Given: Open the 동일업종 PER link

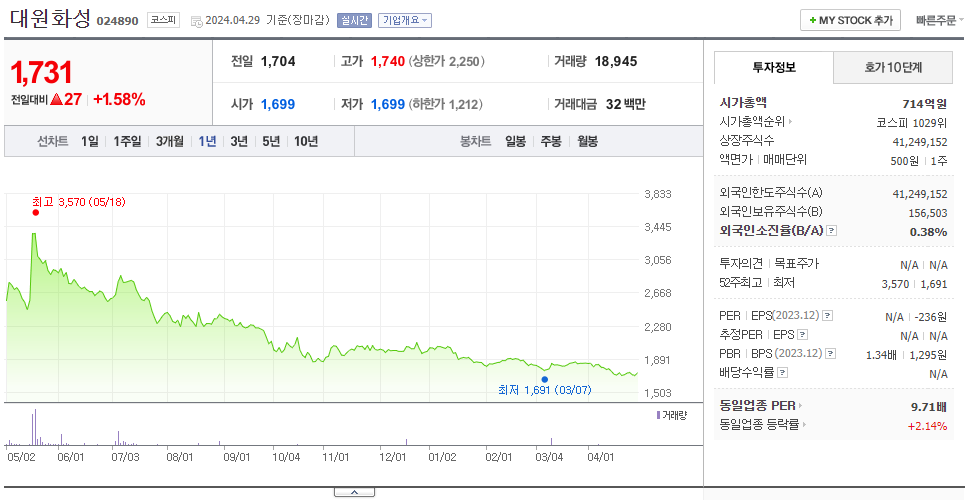Looking at the screenshot, I should (x=761, y=406).
